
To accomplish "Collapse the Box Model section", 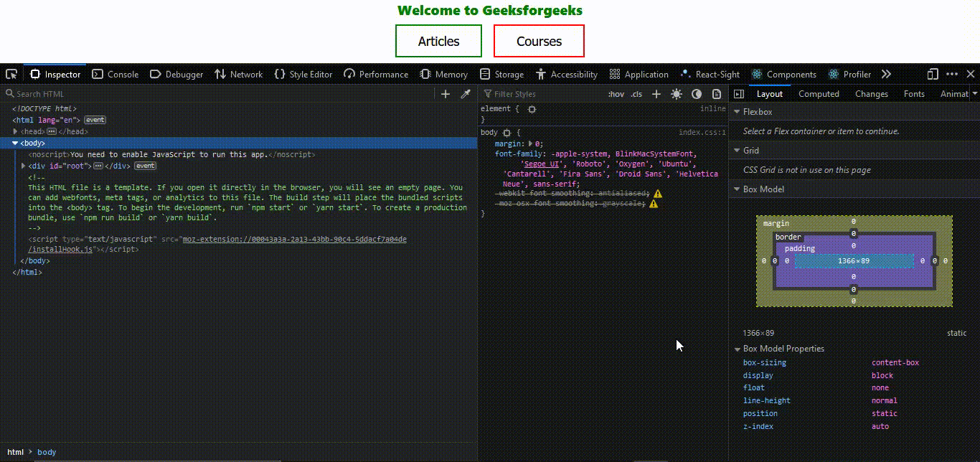I will 737,189.
